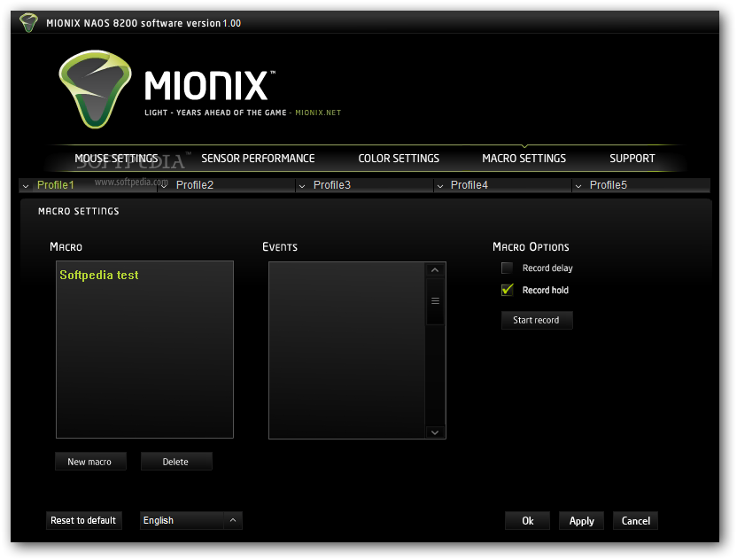The width and height of the screenshot is (737, 560).
Task: Expand the Profile5 chevron arrow
Action: point(578,186)
